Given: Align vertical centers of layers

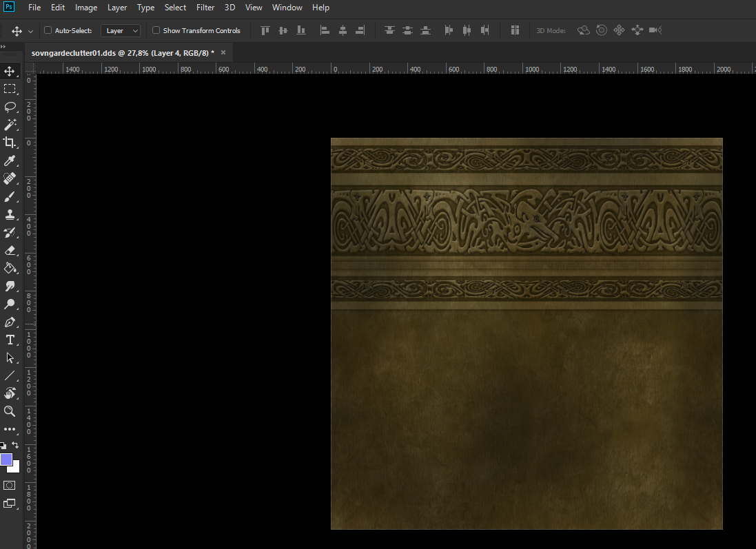Looking at the screenshot, I should point(283,30).
